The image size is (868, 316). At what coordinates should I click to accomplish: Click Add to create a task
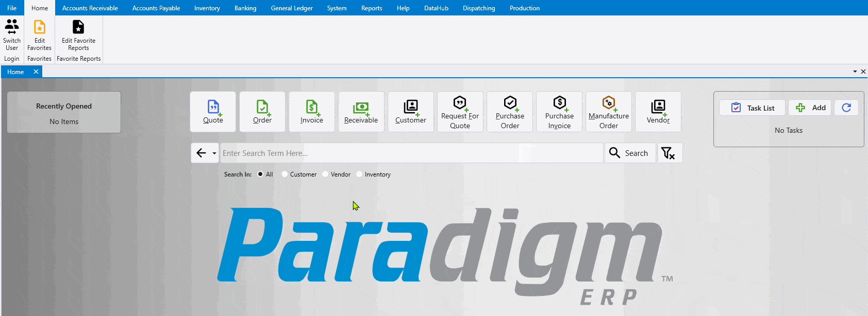click(x=810, y=108)
